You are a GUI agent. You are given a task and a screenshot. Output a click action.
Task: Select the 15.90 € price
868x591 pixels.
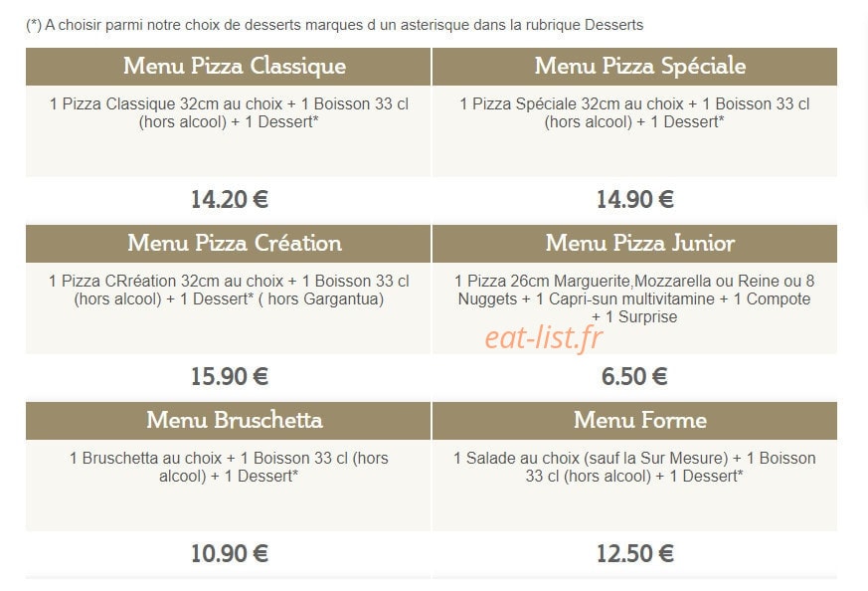(x=229, y=377)
